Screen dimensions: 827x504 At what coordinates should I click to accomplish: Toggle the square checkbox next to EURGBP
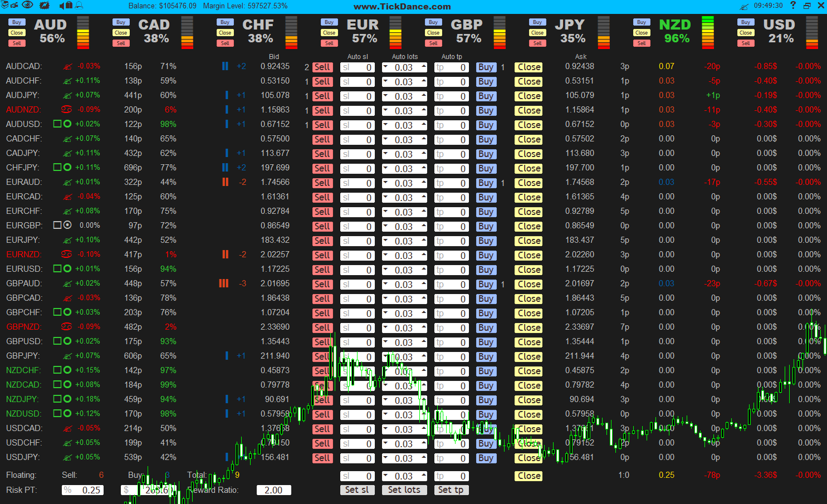[57, 226]
